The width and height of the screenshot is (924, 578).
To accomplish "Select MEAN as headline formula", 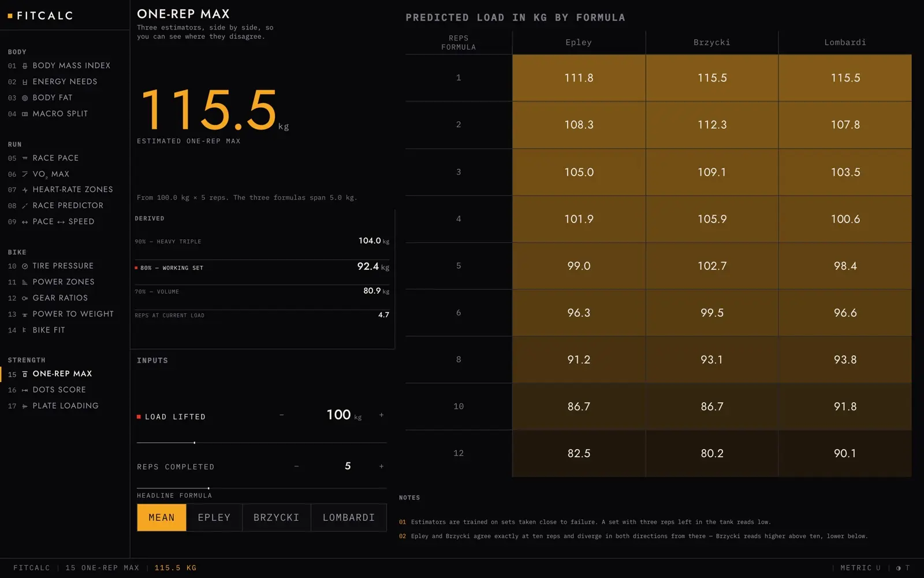I will (162, 517).
